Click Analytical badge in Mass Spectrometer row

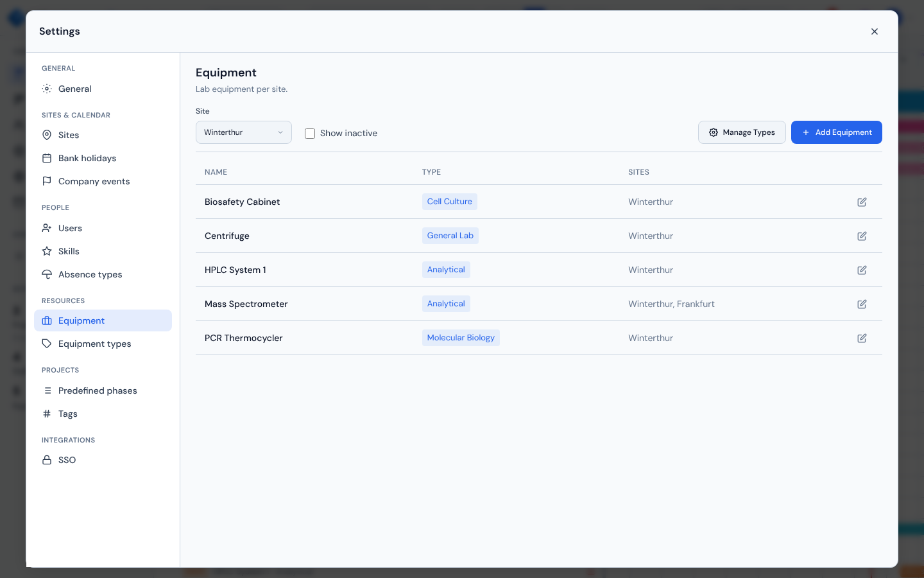click(x=446, y=304)
